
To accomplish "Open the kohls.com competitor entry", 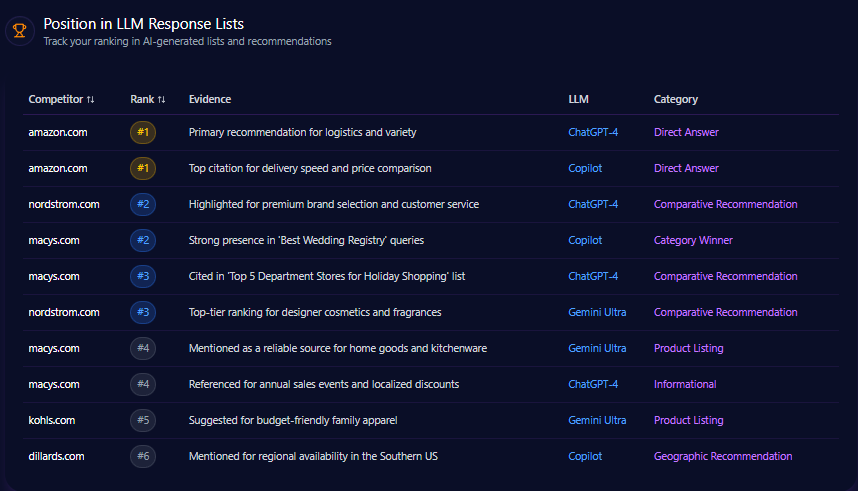I will (x=52, y=420).
